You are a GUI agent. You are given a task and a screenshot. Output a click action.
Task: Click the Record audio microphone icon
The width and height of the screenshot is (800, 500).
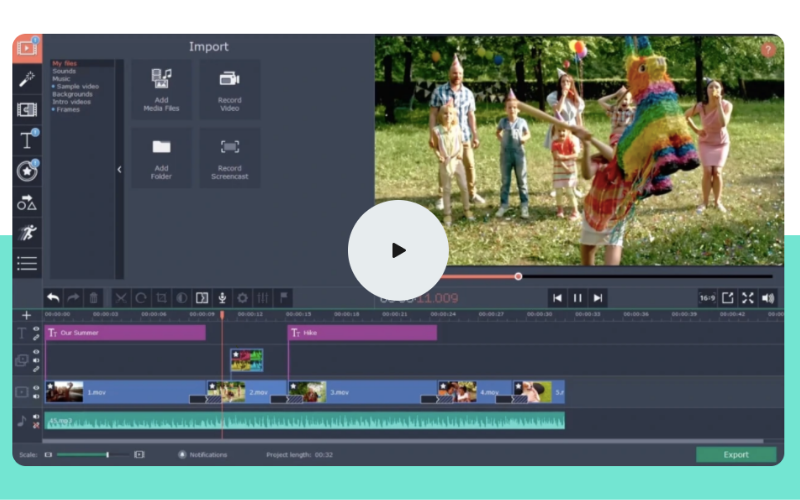pyautogui.click(x=222, y=298)
